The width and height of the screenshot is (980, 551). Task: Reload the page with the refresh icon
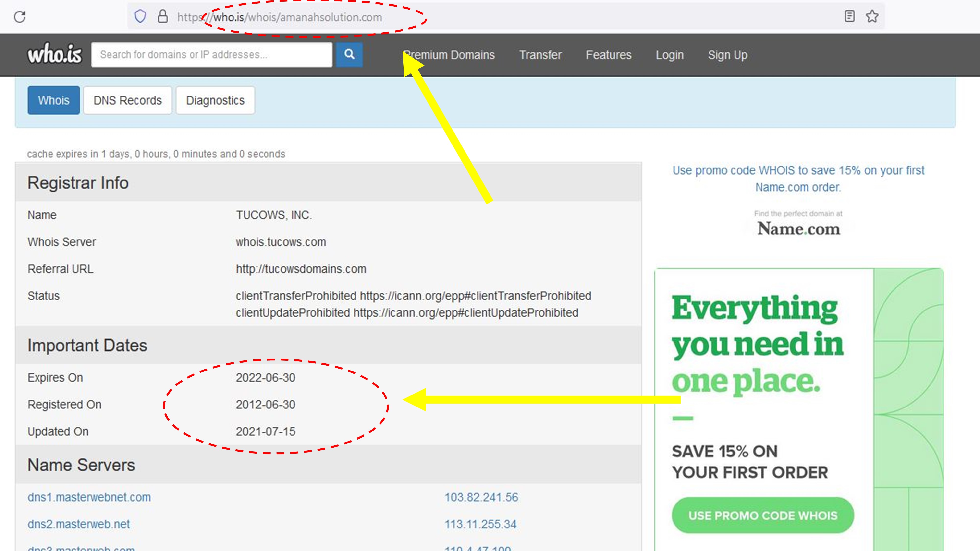click(x=20, y=17)
